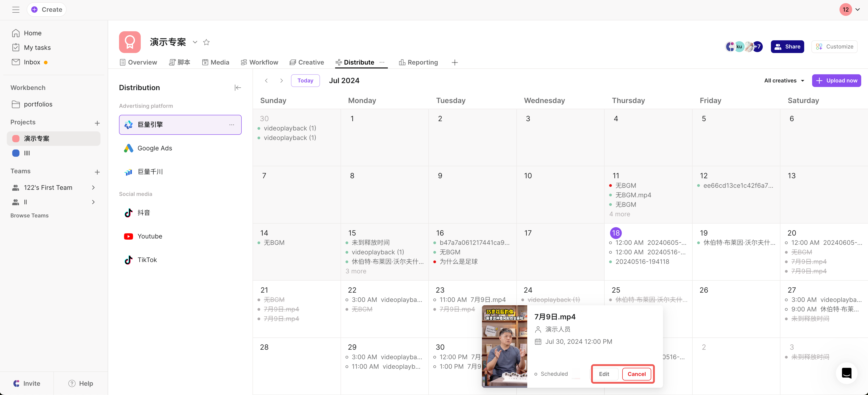Expand the All creatives dropdown
The image size is (868, 395).
pos(784,81)
